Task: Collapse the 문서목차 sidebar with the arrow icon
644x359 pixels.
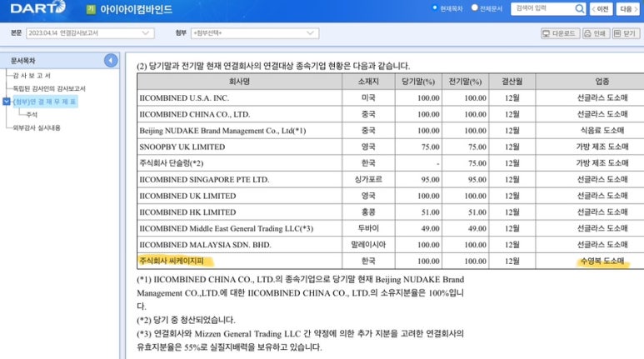Action: point(111,61)
